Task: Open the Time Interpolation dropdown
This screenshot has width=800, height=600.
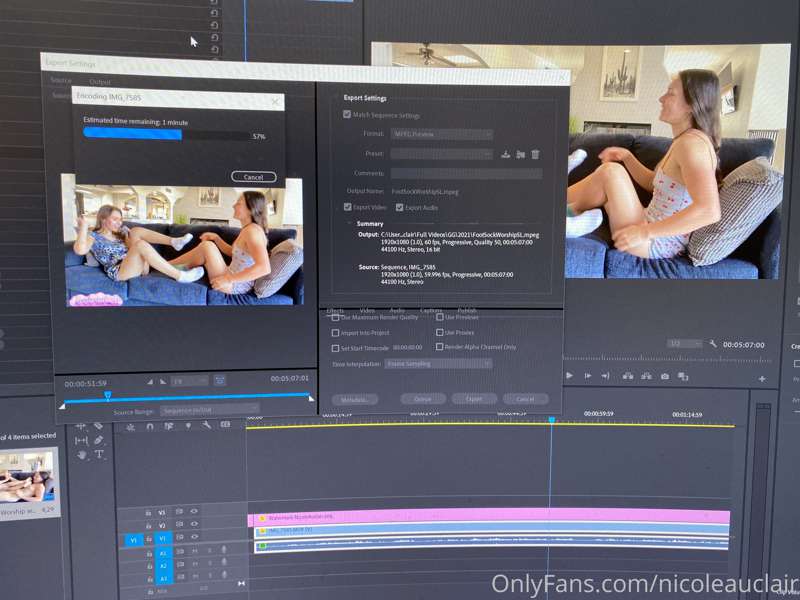Action: (438, 364)
